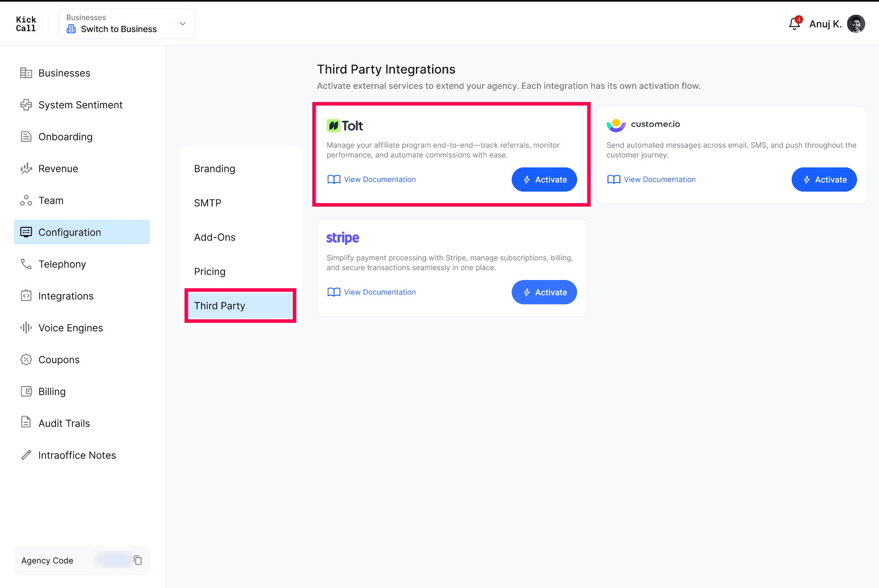Open the Anuj K. profile avatar
Screen dimensions: 879x588
click(x=856, y=24)
